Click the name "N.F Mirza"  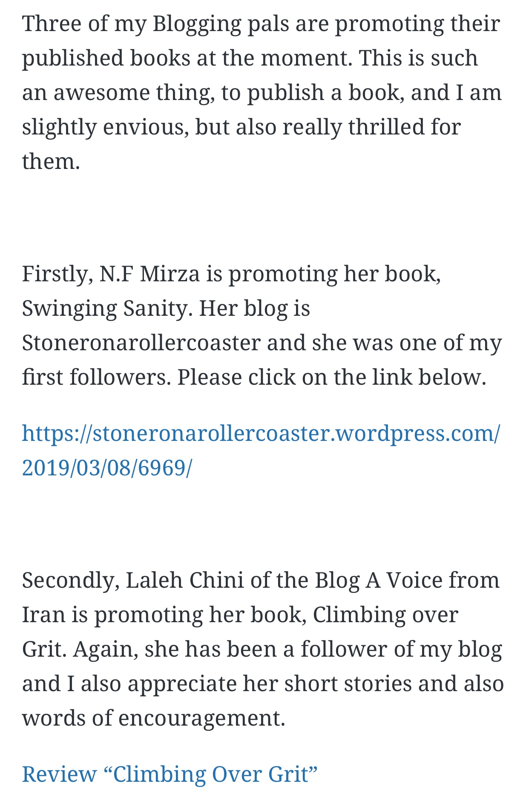pos(149,274)
